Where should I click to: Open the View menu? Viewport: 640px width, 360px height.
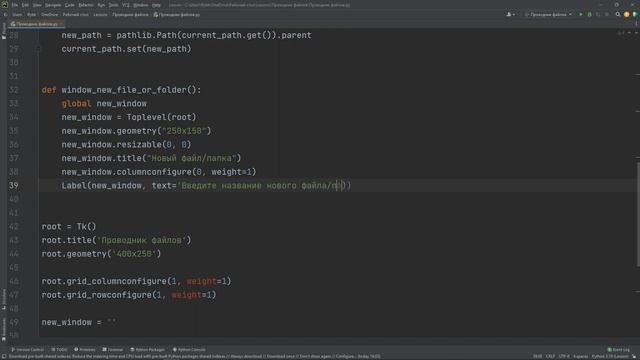(x=37, y=5)
